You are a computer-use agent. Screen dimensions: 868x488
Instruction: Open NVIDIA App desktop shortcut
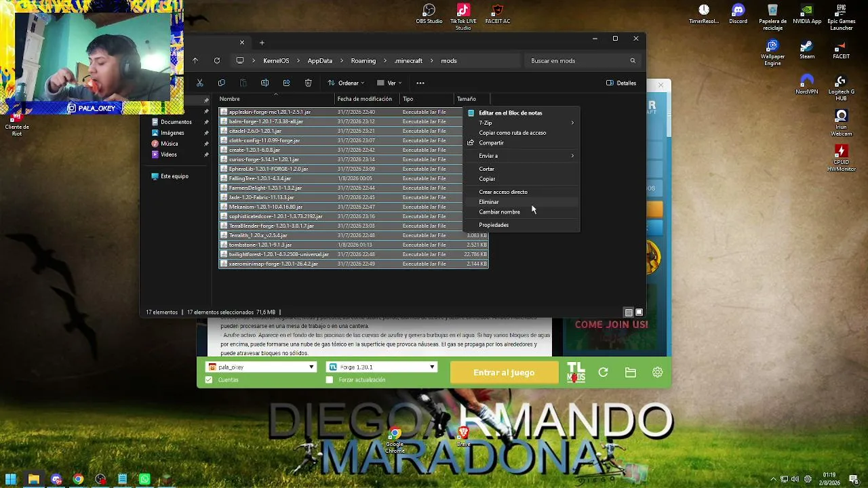(x=807, y=14)
